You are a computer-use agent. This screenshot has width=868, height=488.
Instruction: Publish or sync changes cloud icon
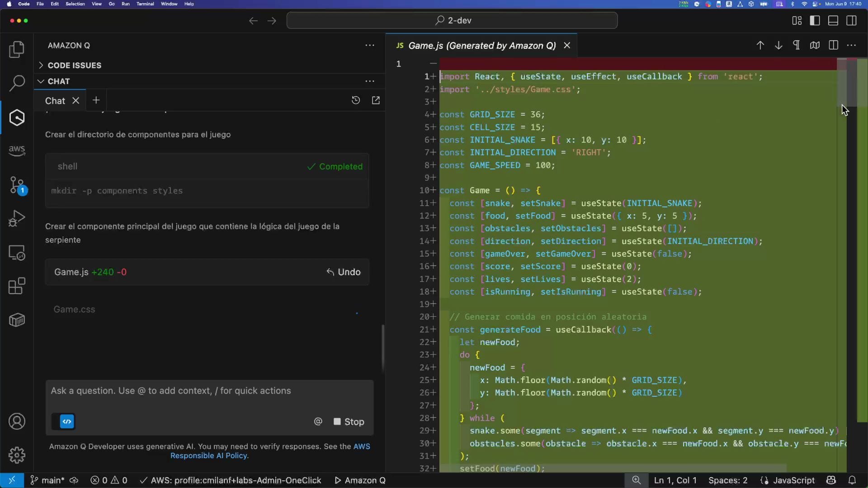pos(74,480)
